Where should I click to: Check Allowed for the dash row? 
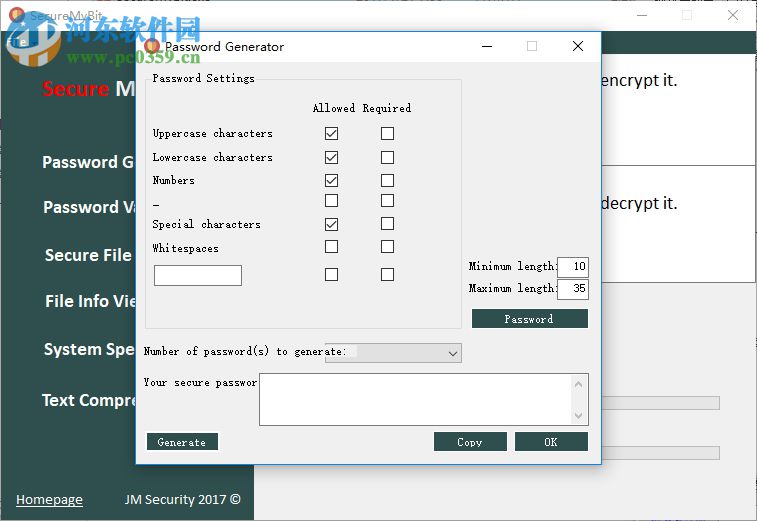(331, 200)
